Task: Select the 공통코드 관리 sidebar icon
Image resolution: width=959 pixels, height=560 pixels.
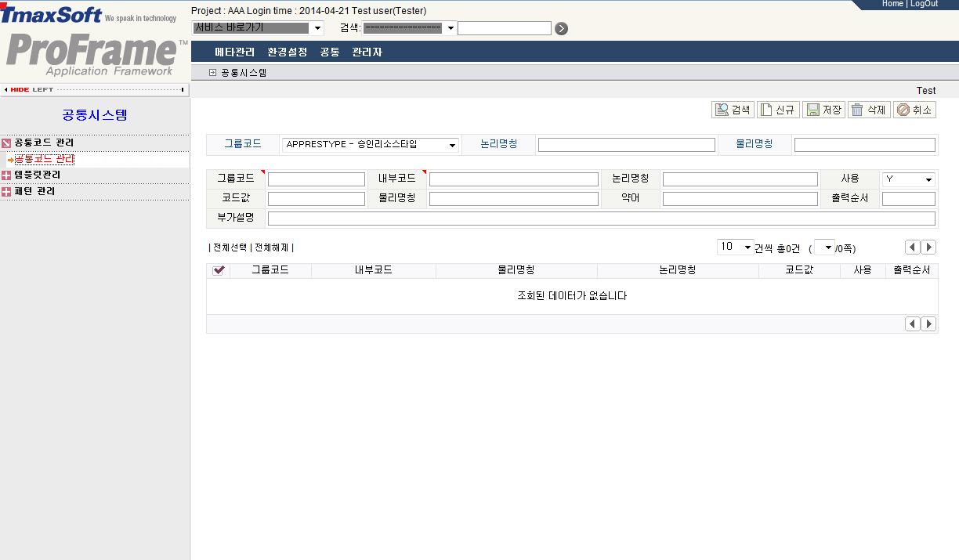Action: (7, 143)
